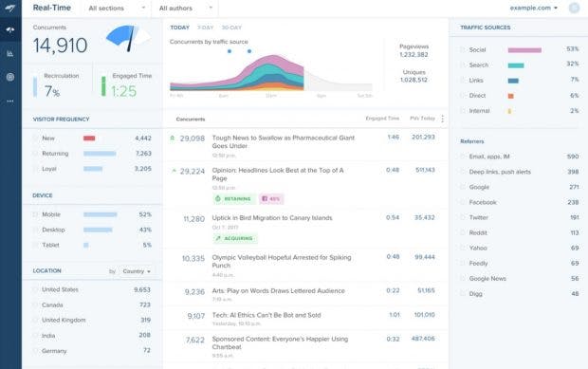Open the example.com site dropdown

point(533,8)
